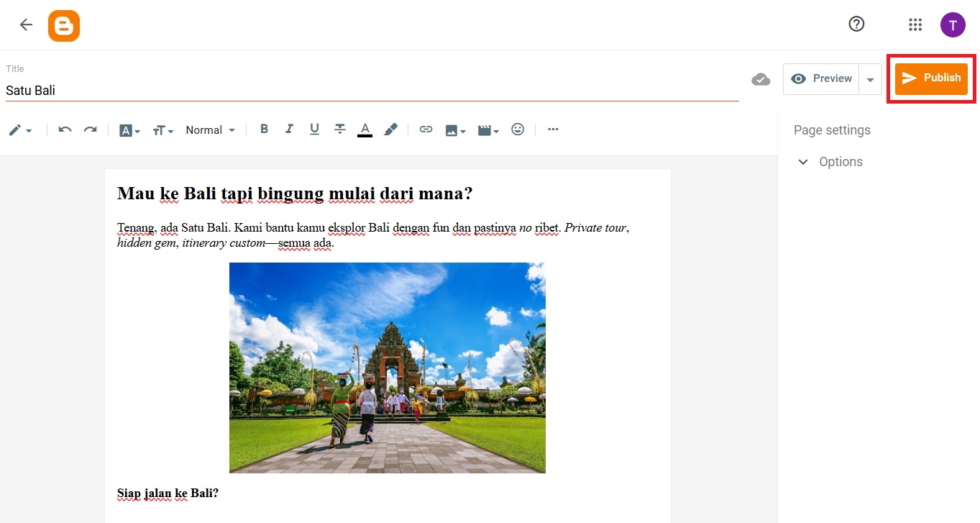This screenshot has width=980, height=523.
Task: Apply strikethrough formatting
Action: pos(339,129)
